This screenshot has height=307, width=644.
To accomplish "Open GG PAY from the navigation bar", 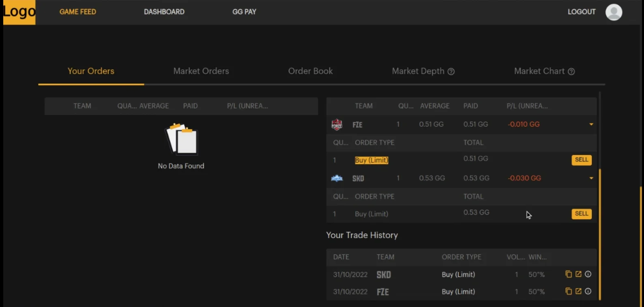I will pos(244,12).
